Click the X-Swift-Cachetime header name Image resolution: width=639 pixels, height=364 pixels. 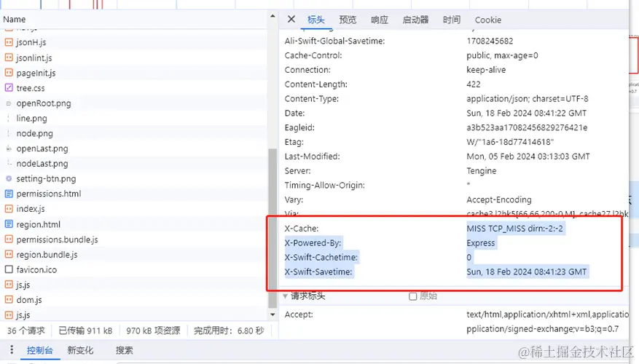(x=321, y=257)
